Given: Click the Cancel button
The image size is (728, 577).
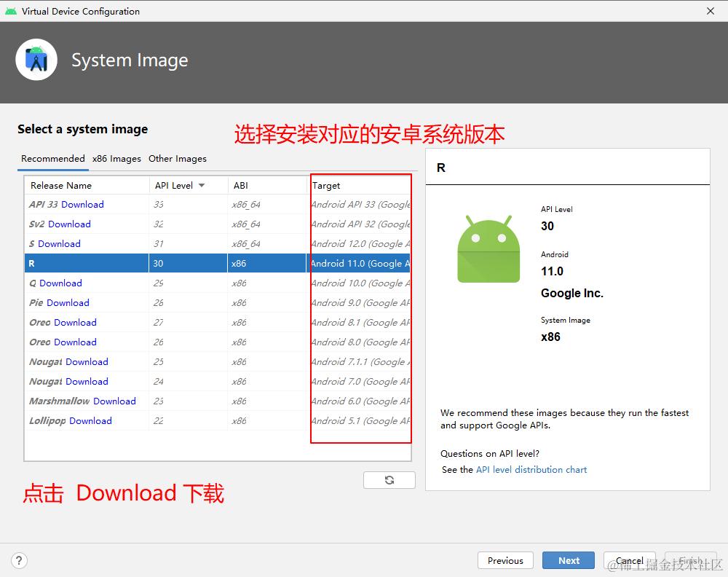Looking at the screenshot, I should click(x=630, y=560).
